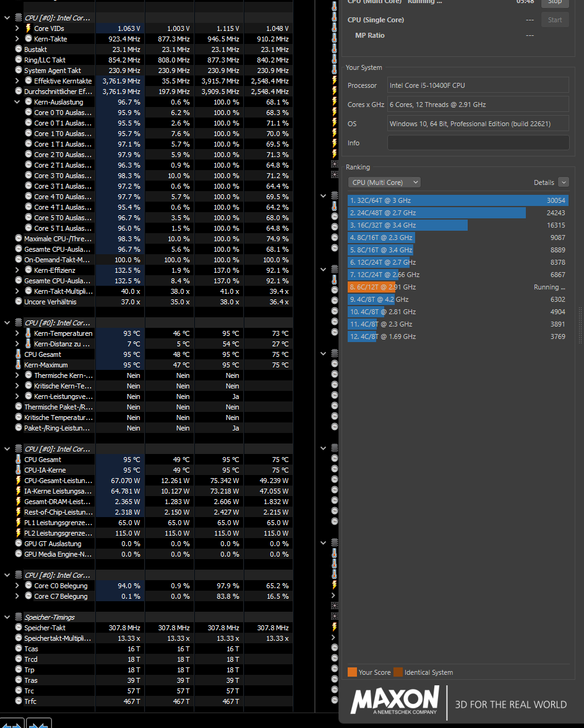Select ranking entry 9. 4C/8T @ 4.2 GHz
The image size is (584, 728).
click(x=458, y=299)
